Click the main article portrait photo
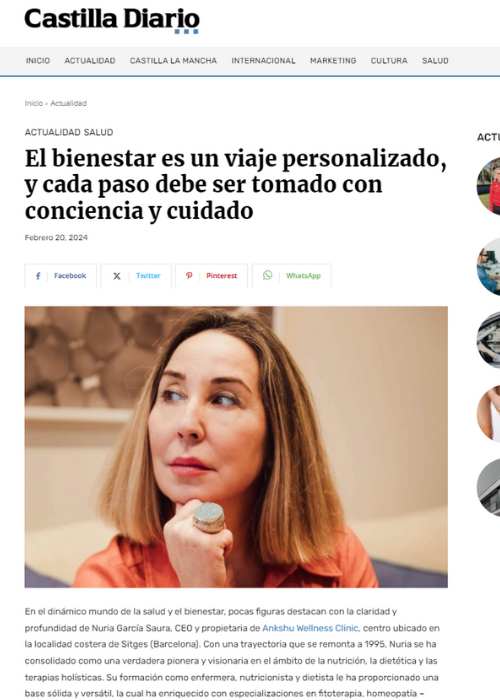This screenshot has width=500, height=700. tap(236, 447)
